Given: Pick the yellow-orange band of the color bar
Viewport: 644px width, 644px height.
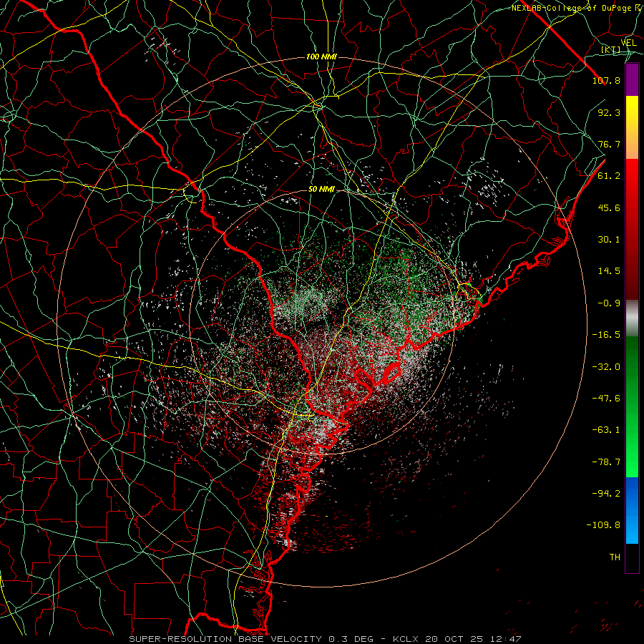Looking at the screenshot, I should pos(632,127).
